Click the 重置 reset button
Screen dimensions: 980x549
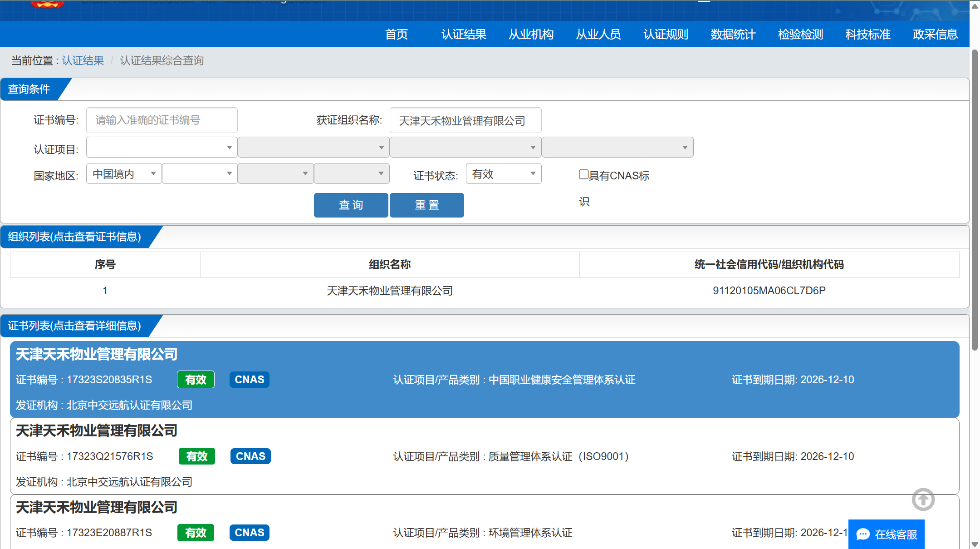pyautogui.click(x=427, y=205)
